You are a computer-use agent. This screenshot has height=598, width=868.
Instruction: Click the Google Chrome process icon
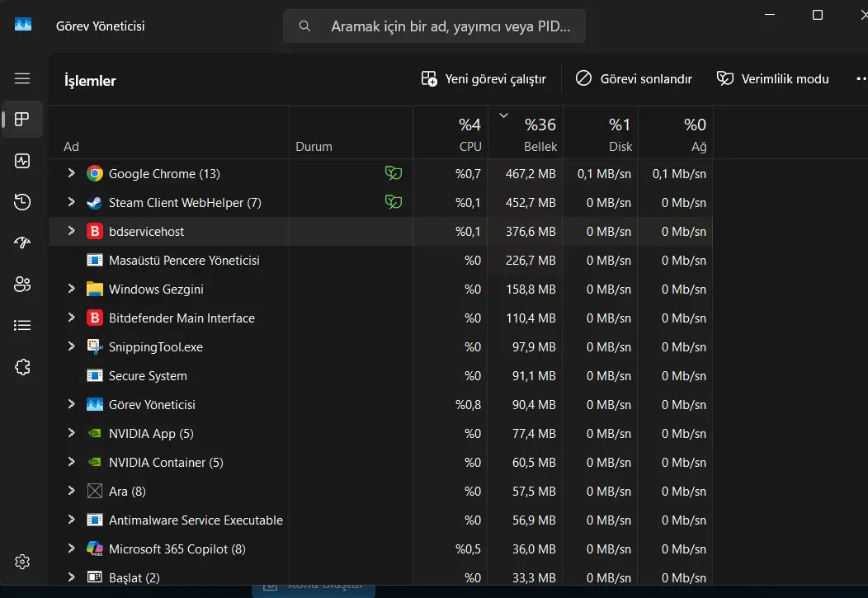(95, 174)
